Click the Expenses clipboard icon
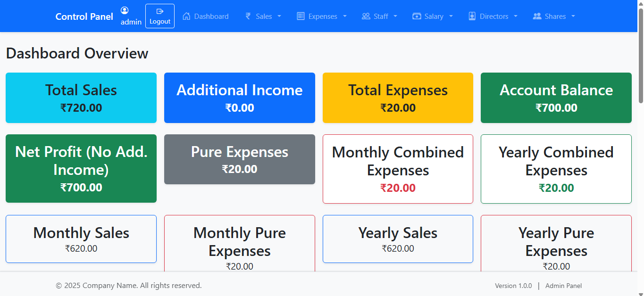 (x=300, y=16)
